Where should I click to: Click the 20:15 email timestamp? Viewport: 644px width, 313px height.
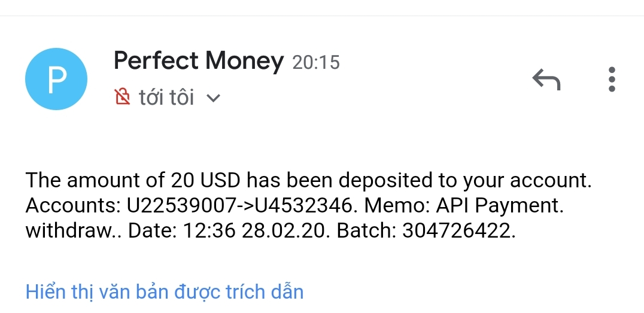315,62
